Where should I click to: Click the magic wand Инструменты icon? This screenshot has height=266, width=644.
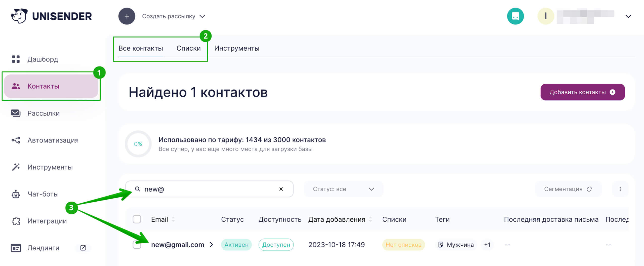[x=16, y=167]
